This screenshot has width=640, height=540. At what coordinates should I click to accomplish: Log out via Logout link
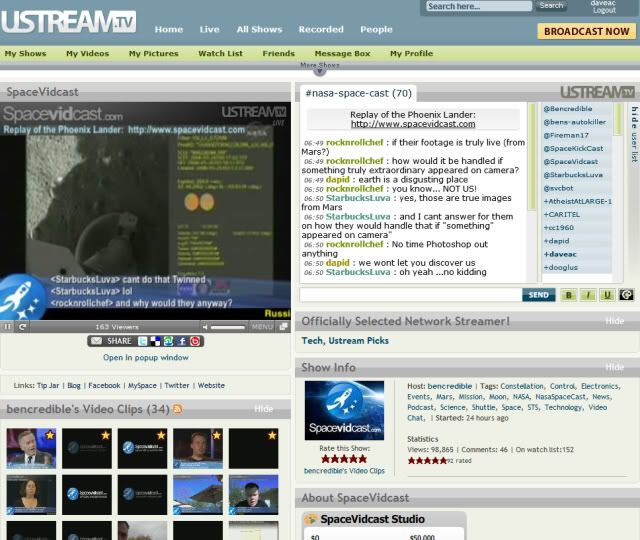[x=604, y=11]
